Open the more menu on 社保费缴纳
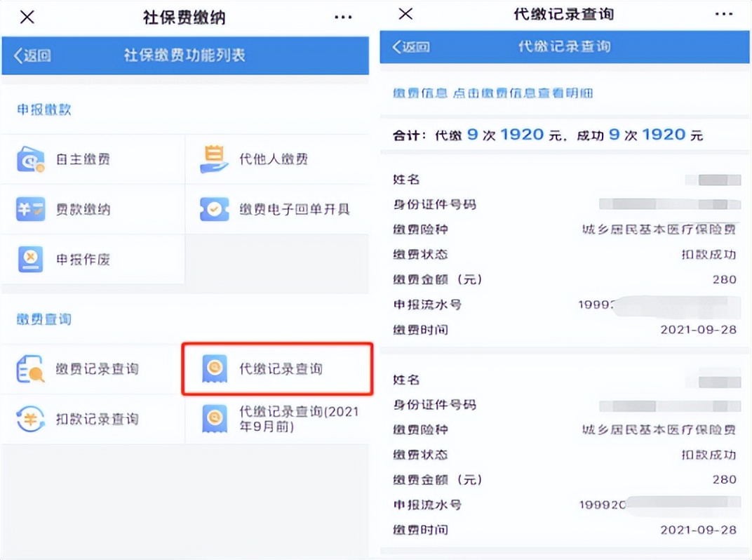The image size is (752, 560). point(343,18)
